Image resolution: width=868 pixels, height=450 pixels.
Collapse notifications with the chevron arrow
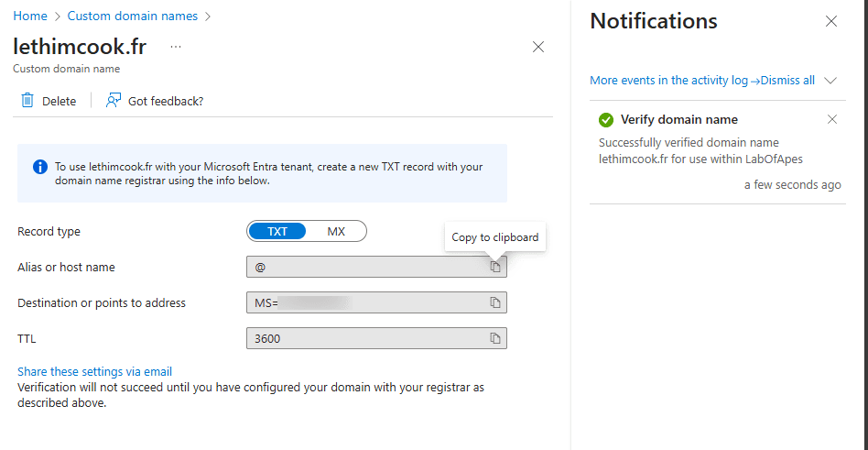830,81
